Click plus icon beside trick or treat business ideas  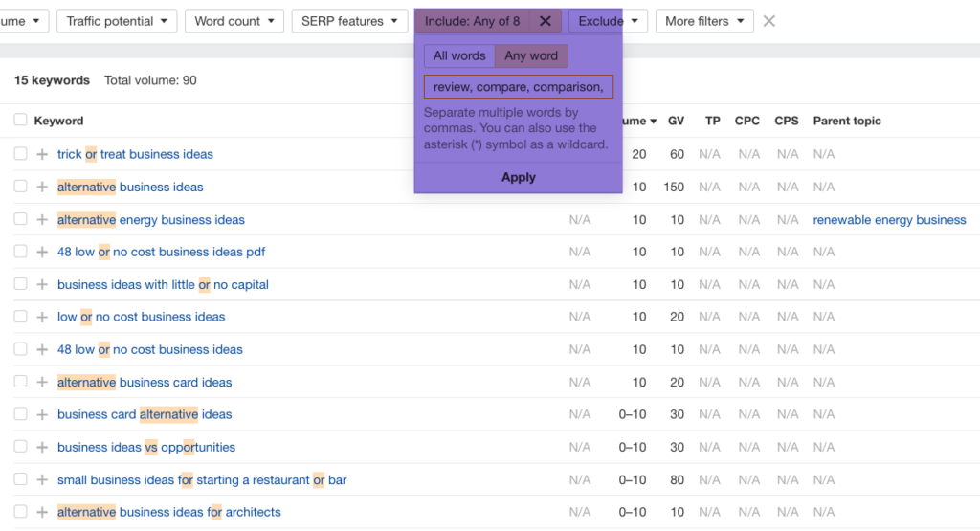tap(42, 155)
